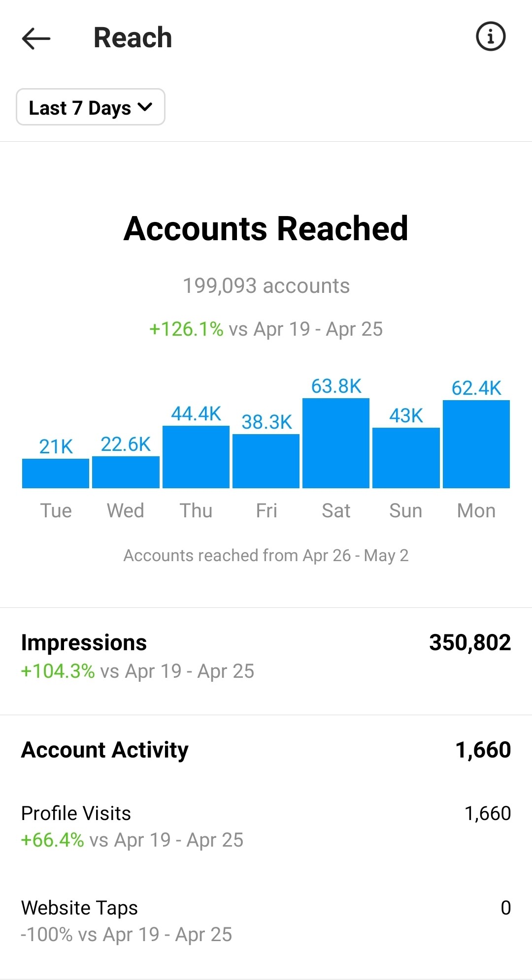
Task: Select the Tuesday 21K bar
Action: tap(56, 474)
